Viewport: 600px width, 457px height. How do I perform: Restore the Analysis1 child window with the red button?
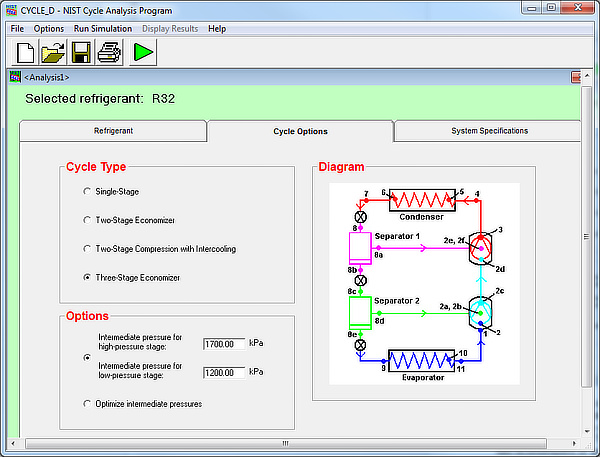[x=576, y=77]
